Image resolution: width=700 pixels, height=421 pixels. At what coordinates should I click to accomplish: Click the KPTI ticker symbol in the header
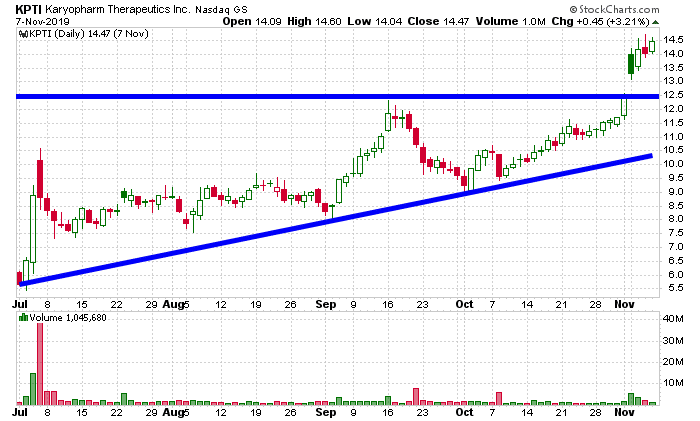click(29, 9)
